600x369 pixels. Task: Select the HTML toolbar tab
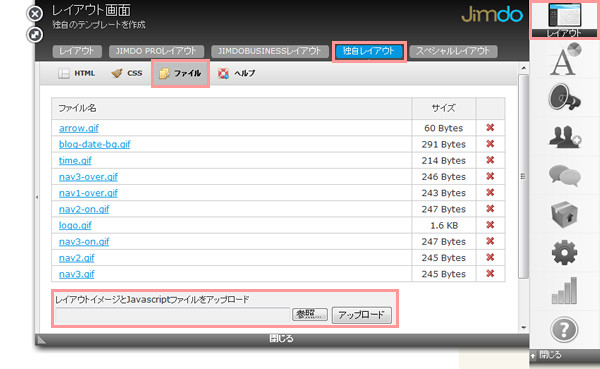tap(77, 73)
